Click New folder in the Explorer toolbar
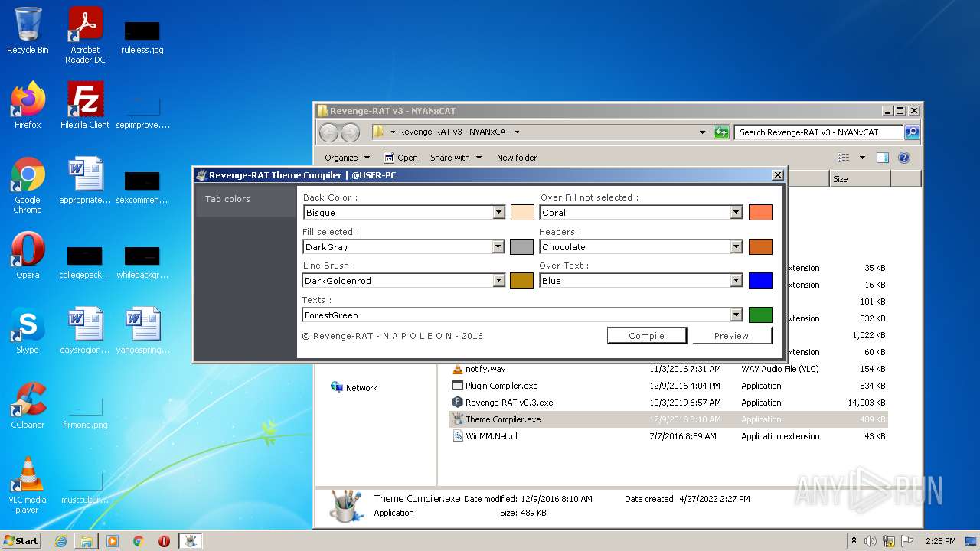The width and height of the screenshot is (980, 551). click(x=517, y=158)
